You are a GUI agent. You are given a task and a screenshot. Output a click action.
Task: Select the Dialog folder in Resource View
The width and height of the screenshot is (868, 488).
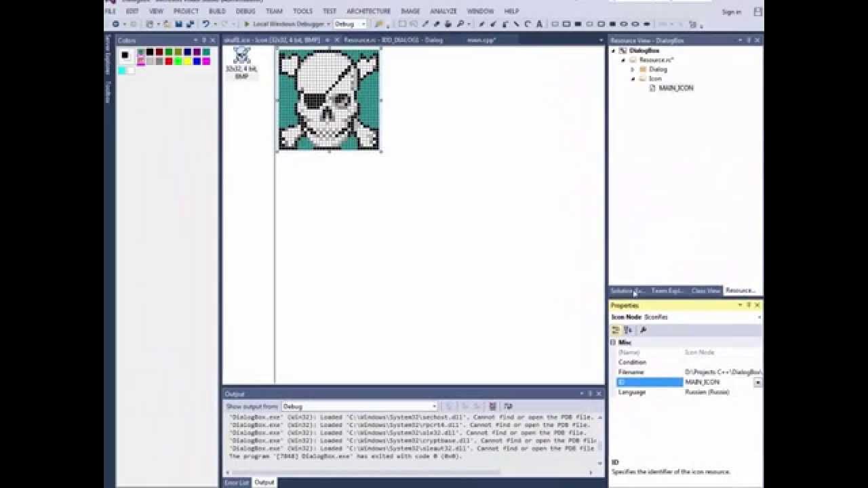pos(658,69)
